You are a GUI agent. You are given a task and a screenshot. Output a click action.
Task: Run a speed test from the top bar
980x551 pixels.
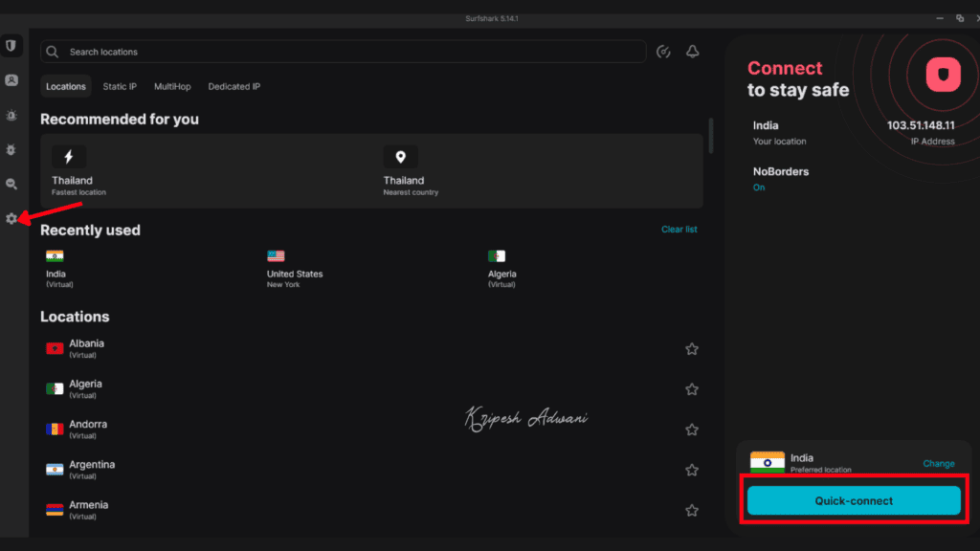pyautogui.click(x=663, y=52)
